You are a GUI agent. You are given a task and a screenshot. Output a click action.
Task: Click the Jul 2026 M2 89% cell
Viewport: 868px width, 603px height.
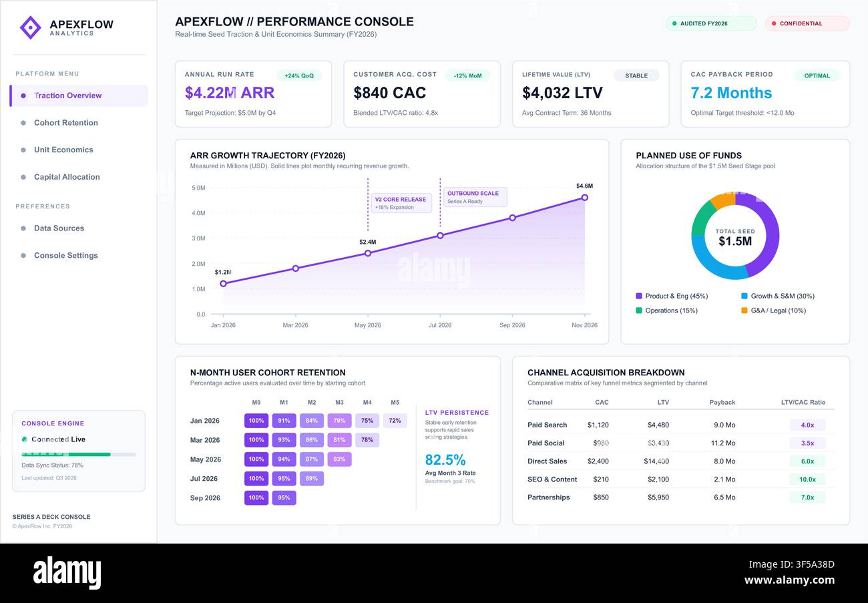pyautogui.click(x=312, y=479)
